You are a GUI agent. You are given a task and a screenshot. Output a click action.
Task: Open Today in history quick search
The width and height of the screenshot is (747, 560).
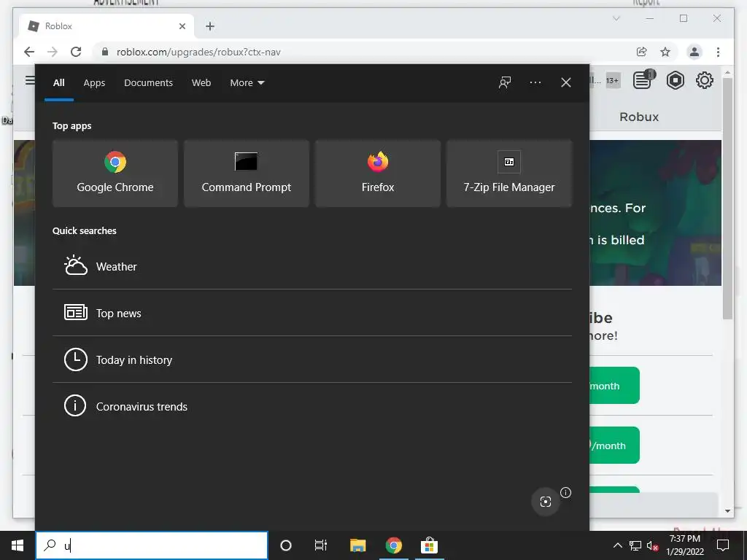point(312,359)
